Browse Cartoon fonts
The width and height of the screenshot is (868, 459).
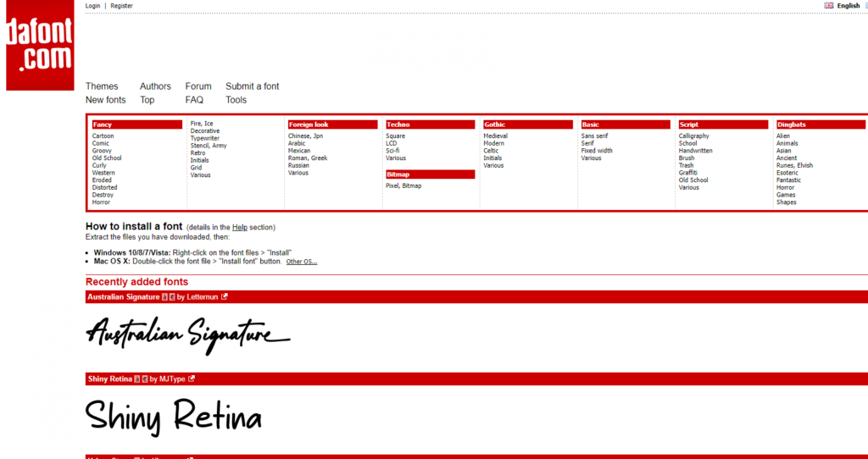103,136
